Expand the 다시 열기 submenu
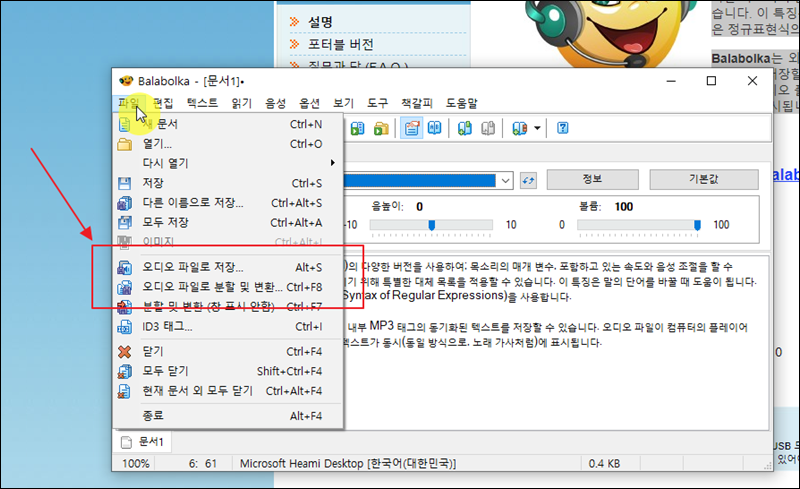The height and width of the screenshot is (489, 800). 228,163
